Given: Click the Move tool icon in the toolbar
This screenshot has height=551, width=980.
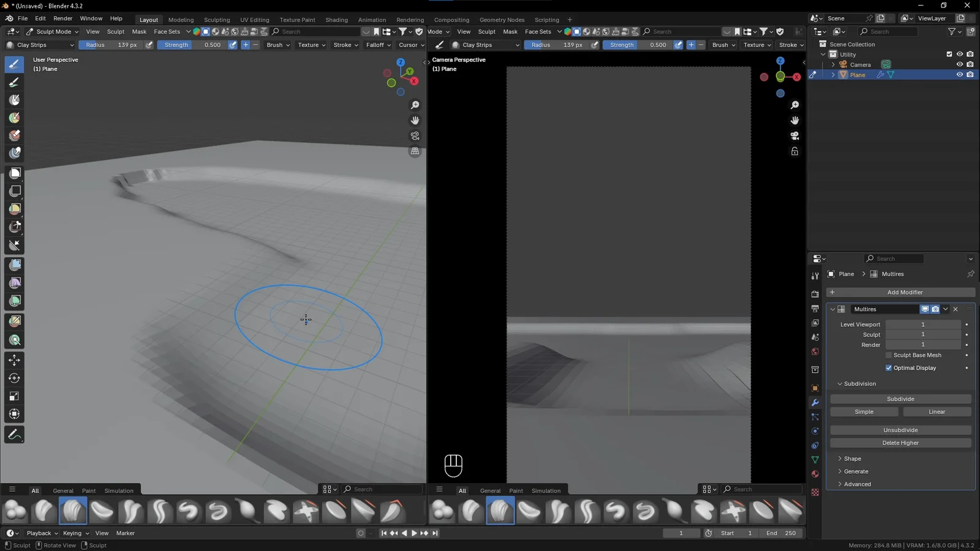Looking at the screenshot, I should click(x=14, y=360).
